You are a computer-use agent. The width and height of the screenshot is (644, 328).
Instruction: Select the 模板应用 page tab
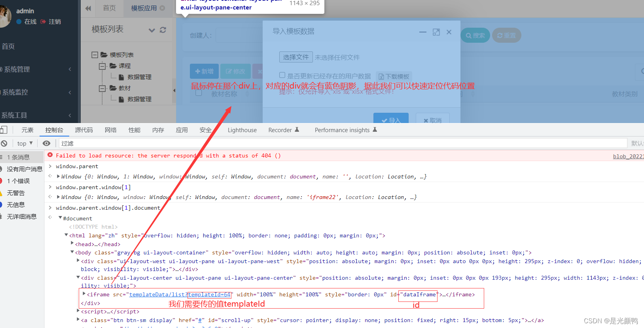point(144,8)
